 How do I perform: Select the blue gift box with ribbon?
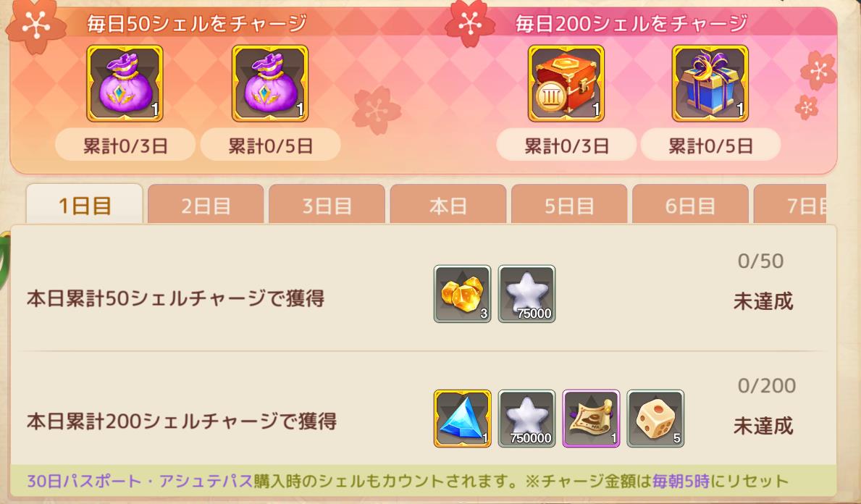(x=710, y=83)
